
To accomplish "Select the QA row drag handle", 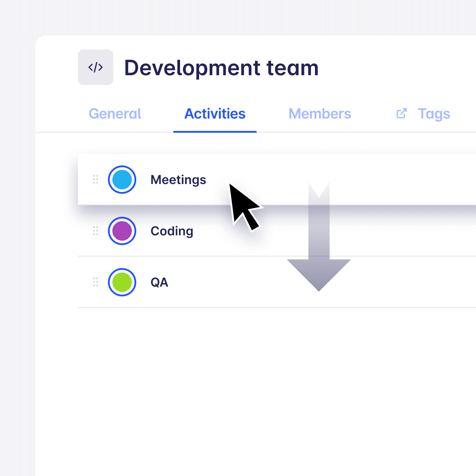I will tap(95, 282).
